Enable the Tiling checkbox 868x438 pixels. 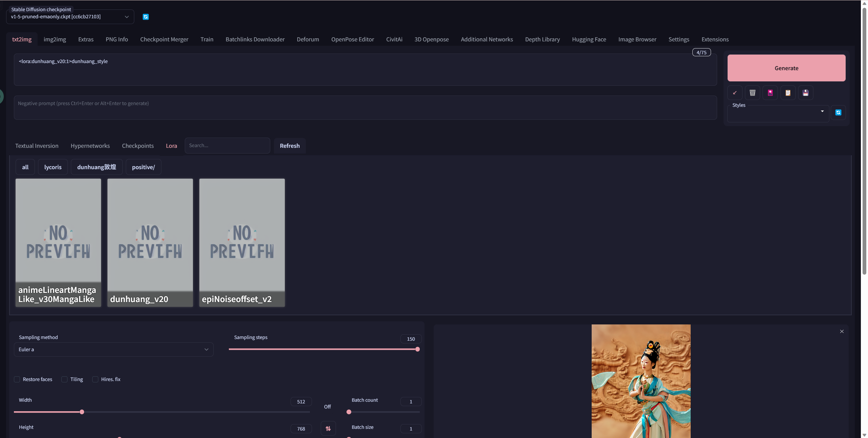(64, 379)
